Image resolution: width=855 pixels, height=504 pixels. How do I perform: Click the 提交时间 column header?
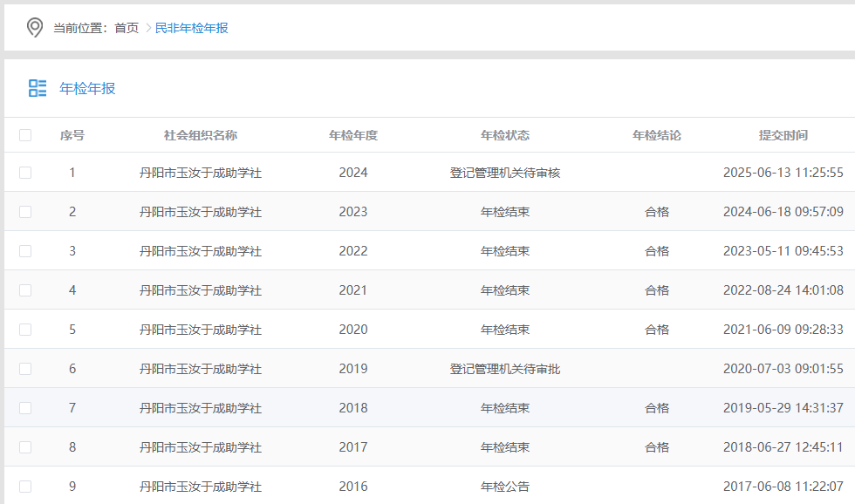point(783,135)
